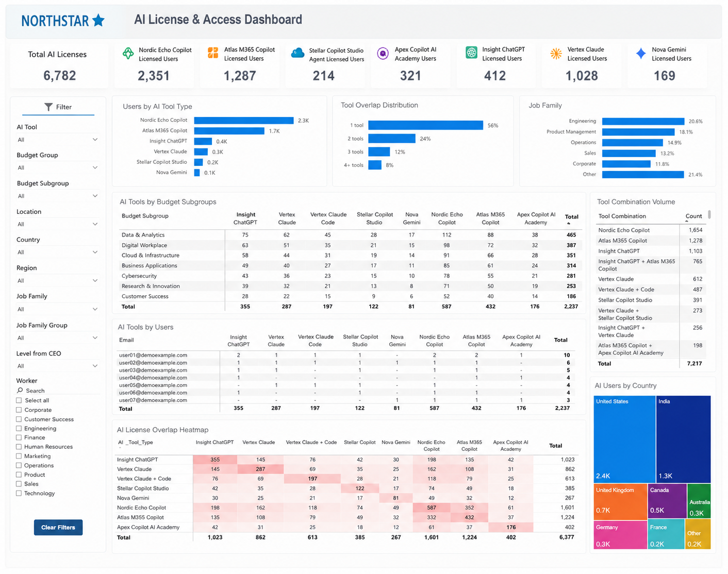
Task: Select the United Kingdom treemap tile
Action: click(x=620, y=501)
